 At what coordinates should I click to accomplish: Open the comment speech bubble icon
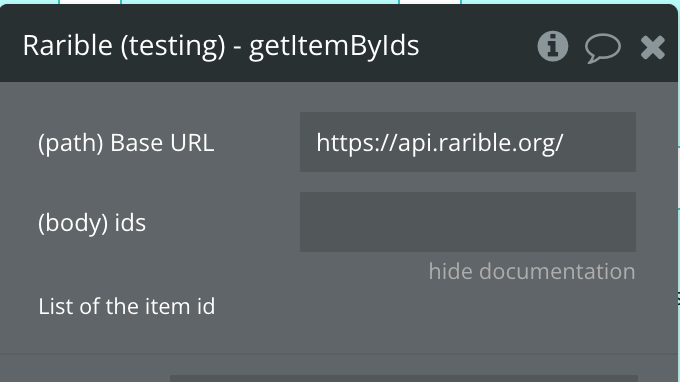(x=602, y=48)
